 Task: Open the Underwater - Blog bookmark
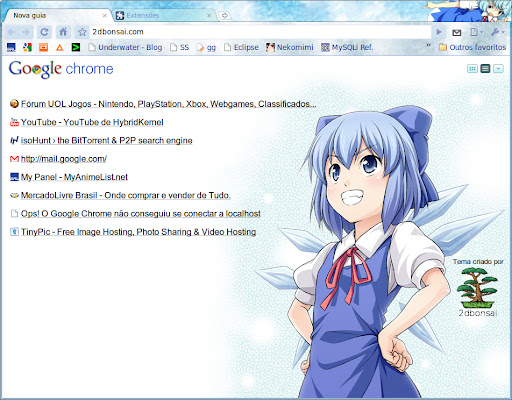coord(125,47)
